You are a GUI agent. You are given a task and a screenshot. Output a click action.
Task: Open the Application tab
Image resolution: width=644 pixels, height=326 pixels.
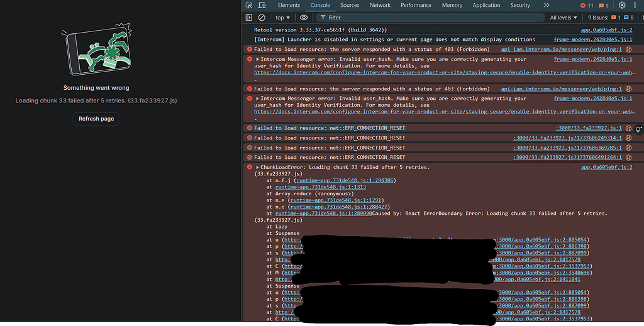pyautogui.click(x=486, y=5)
